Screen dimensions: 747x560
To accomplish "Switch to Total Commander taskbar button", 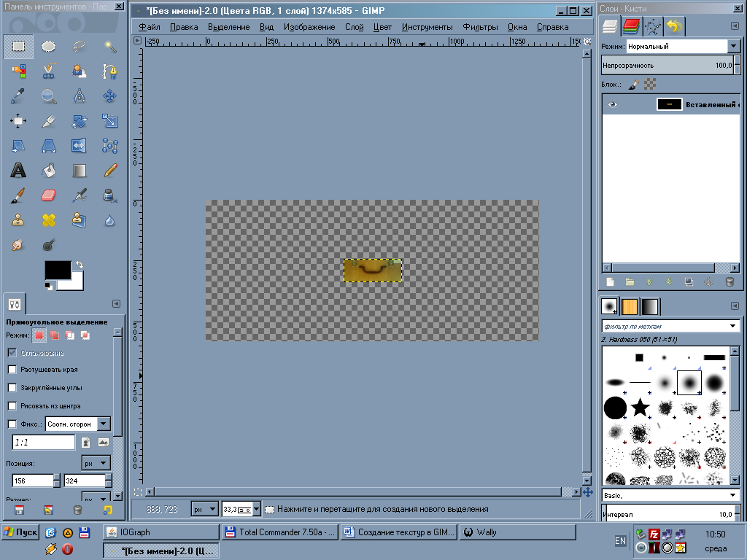I will tap(279, 532).
